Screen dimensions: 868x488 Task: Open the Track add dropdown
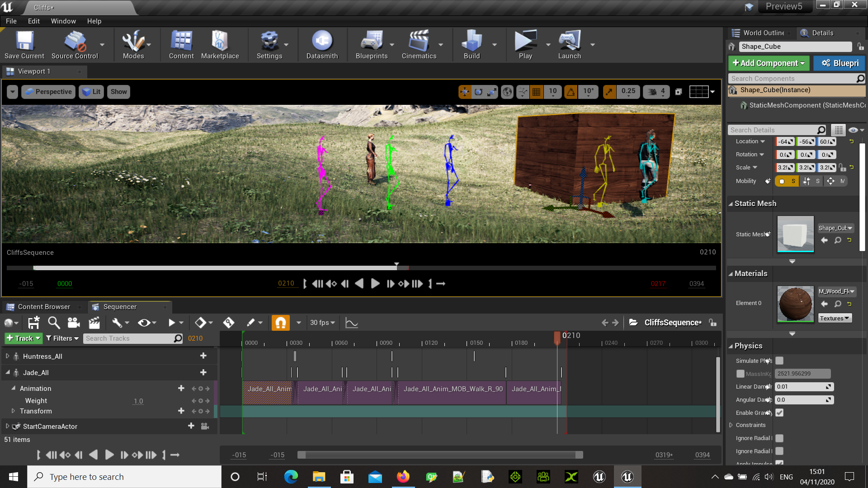point(23,338)
